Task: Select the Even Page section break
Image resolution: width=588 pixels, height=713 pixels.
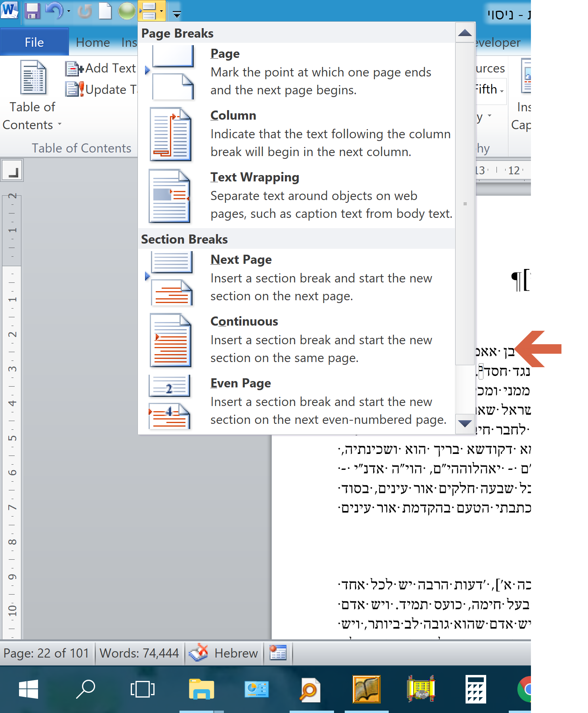Action: (296, 402)
